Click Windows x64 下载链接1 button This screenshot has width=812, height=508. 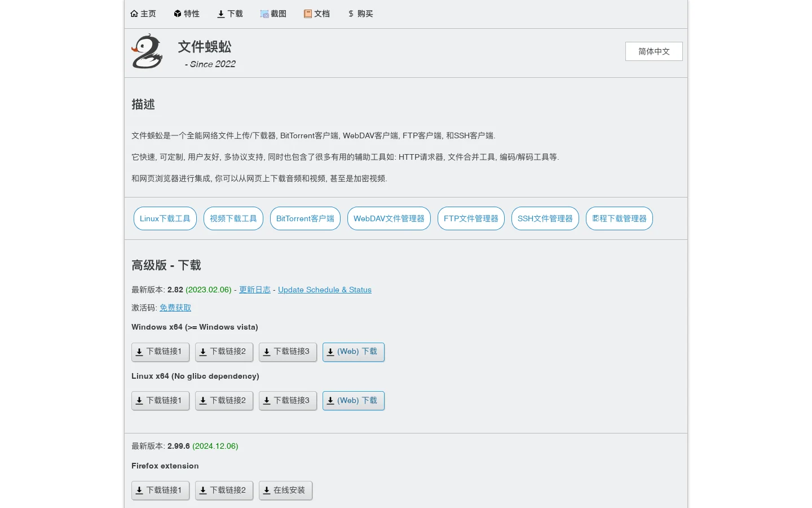click(x=160, y=352)
